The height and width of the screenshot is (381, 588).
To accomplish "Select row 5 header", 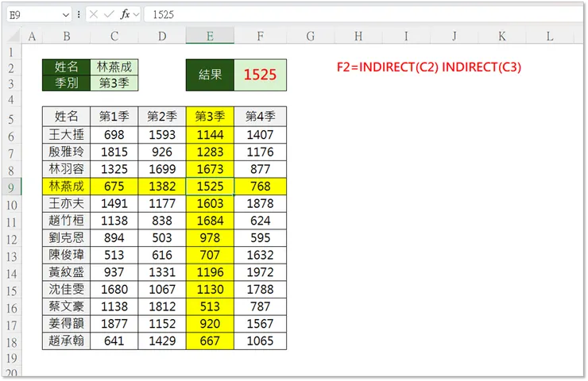I will 11,118.
